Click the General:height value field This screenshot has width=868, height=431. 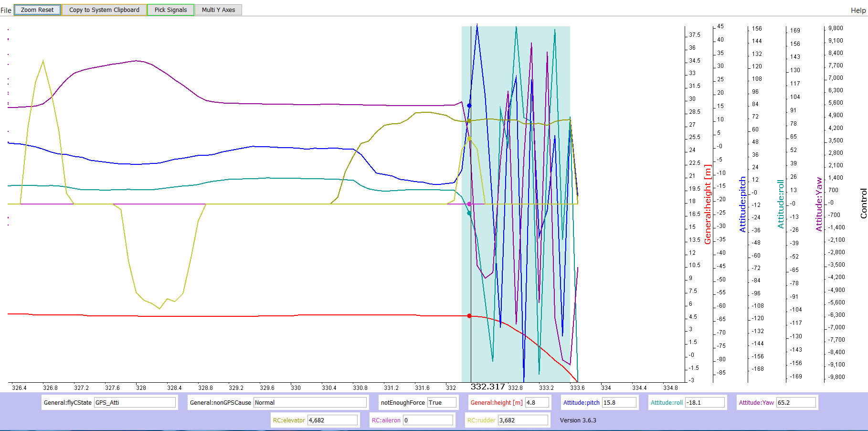pos(537,402)
